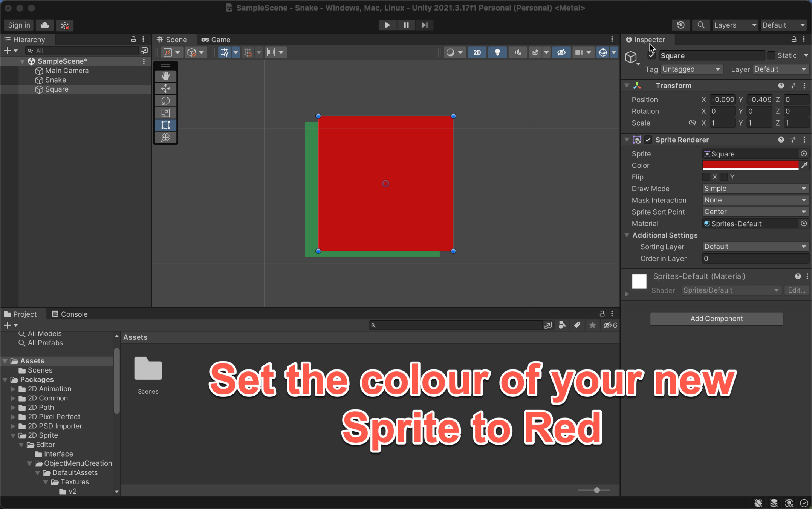Switch to the Game tab
Image resolution: width=812 pixels, height=509 pixels.
click(x=216, y=40)
